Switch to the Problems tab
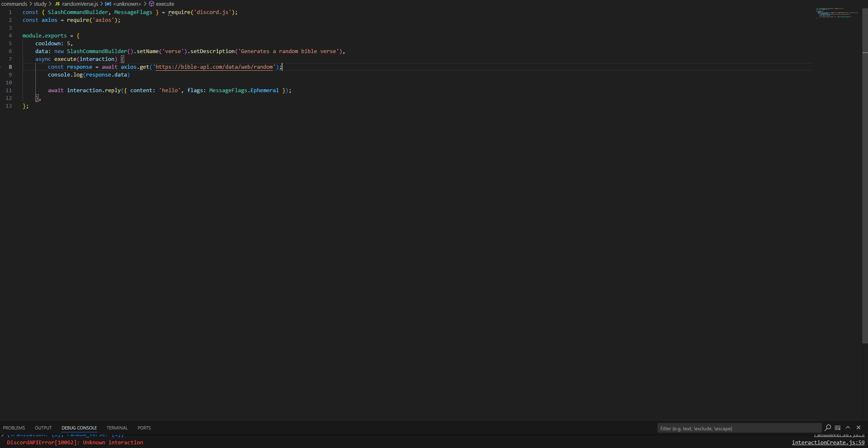The width and height of the screenshot is (868, 448). point(14,428)
